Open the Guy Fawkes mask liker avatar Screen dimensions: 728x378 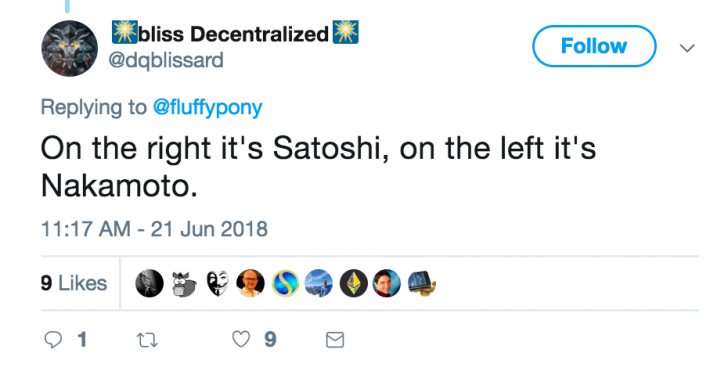[217, 283]
